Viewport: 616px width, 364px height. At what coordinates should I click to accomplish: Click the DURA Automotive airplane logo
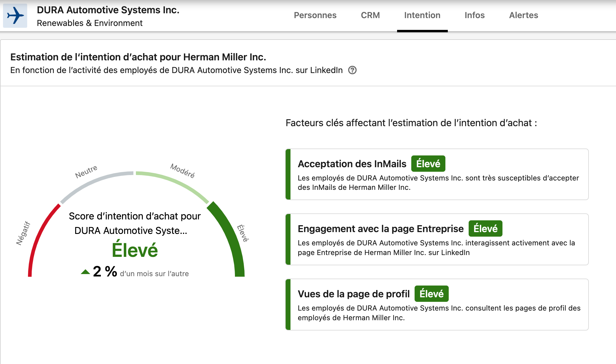(15, 16)
